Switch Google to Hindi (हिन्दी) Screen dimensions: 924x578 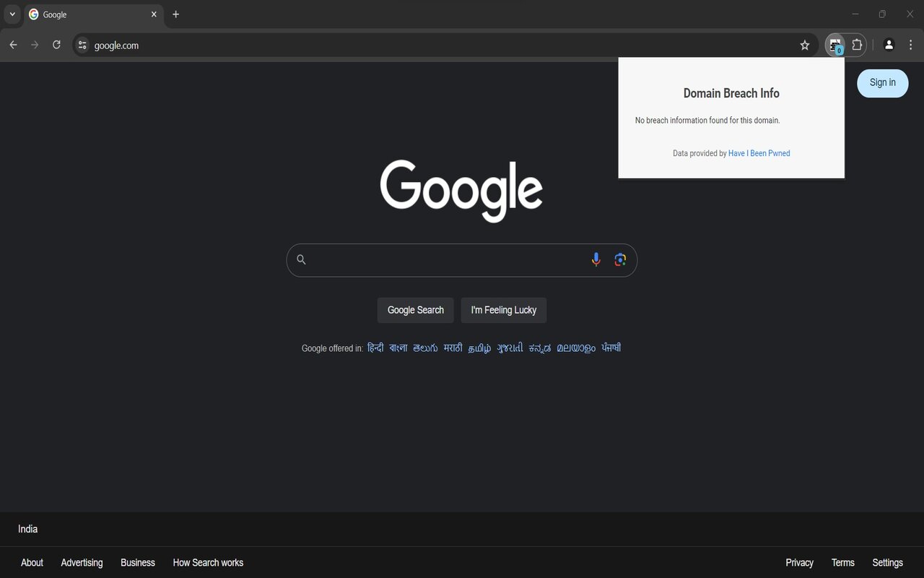pyautogui.click(x=375, y=348)
